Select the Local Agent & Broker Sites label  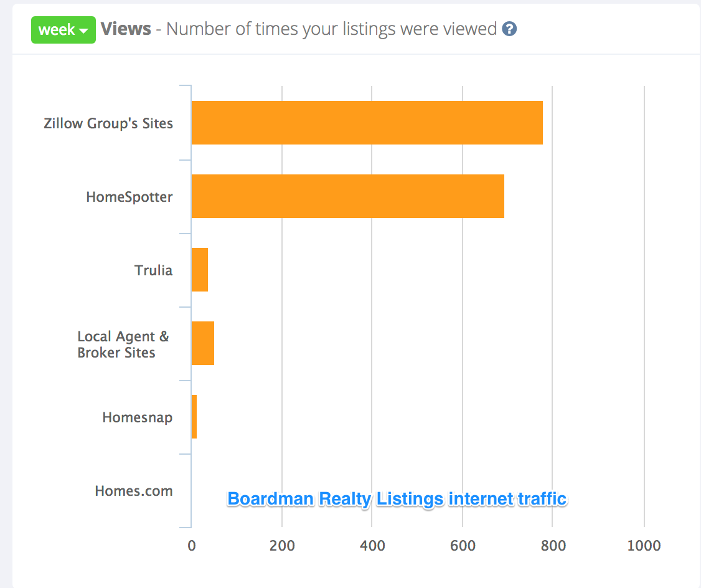pyautogui.click(x=123, y=344)
